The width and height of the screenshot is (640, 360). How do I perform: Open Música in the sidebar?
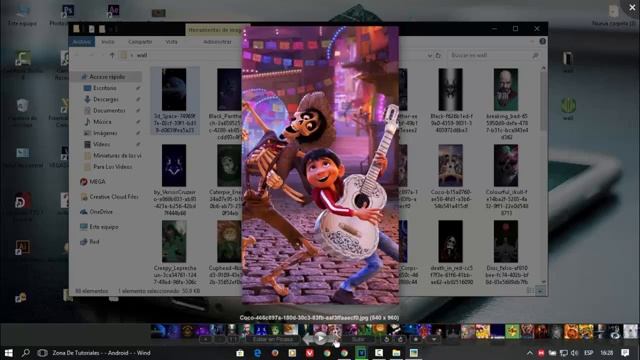[x=102, y=122]
